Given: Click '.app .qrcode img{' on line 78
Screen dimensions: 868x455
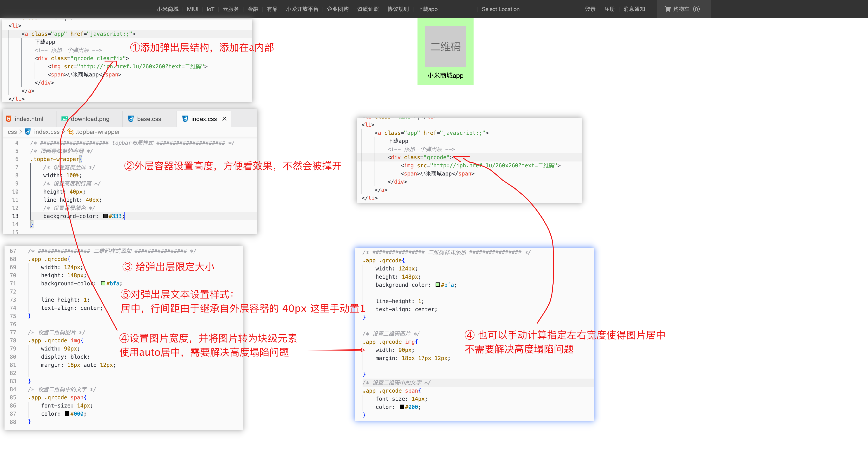Looking at the screenshot, I should click(56, 340).
